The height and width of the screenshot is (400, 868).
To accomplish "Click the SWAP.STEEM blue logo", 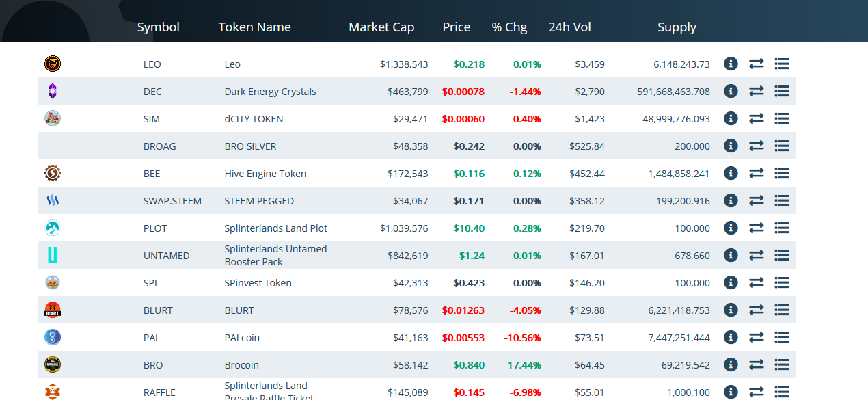I will (x=53, y=200).
